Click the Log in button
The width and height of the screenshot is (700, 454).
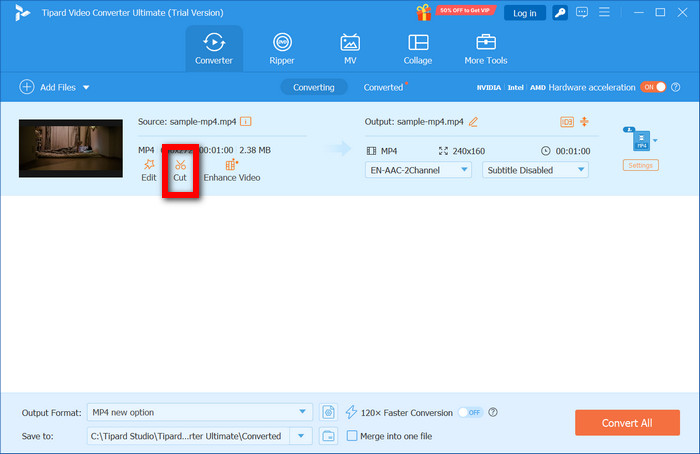(x=524, y=13)
